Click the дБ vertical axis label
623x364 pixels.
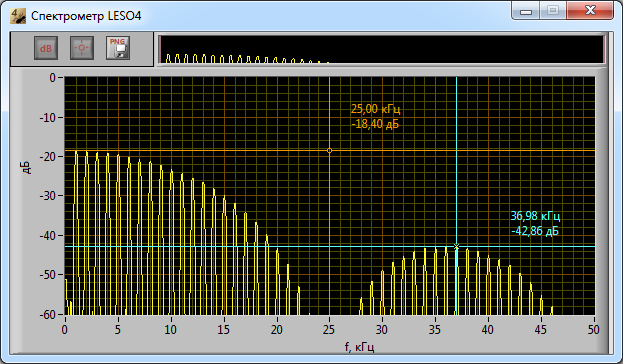tap(26, 168)
